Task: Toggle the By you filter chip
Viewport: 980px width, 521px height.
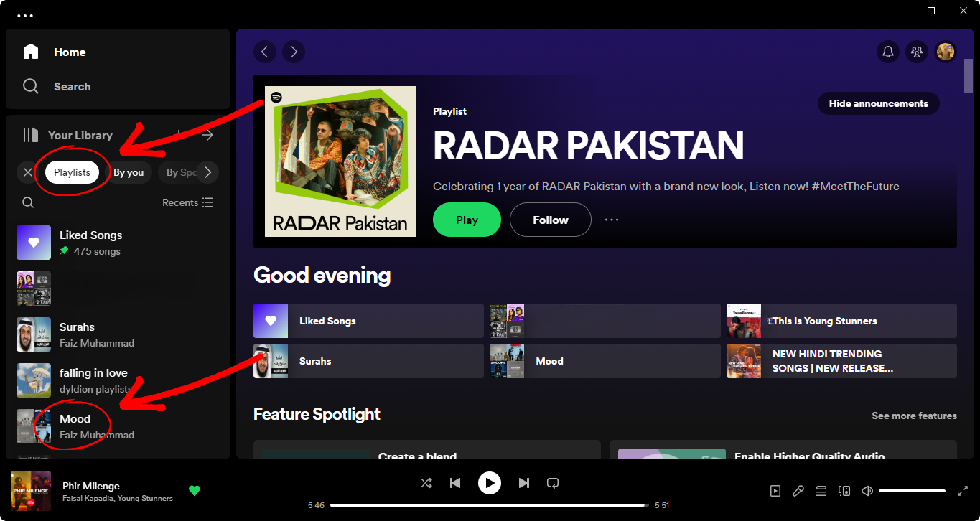Action: pyautogui.click(x=129, y=172)
